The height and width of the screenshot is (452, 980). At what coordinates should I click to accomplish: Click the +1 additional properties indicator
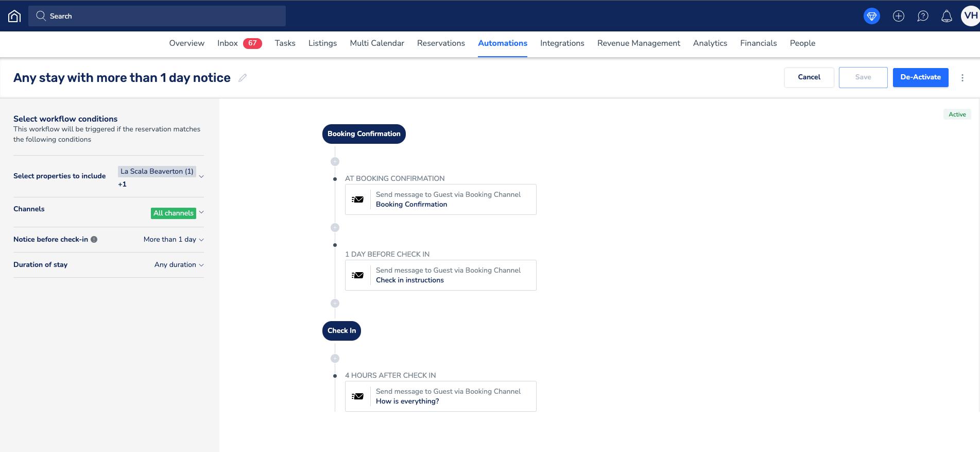coord(122,185)
